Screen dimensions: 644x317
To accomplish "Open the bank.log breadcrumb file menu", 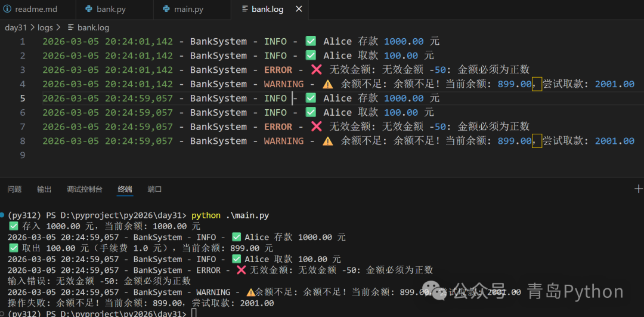I will click(x=93, y=27).
